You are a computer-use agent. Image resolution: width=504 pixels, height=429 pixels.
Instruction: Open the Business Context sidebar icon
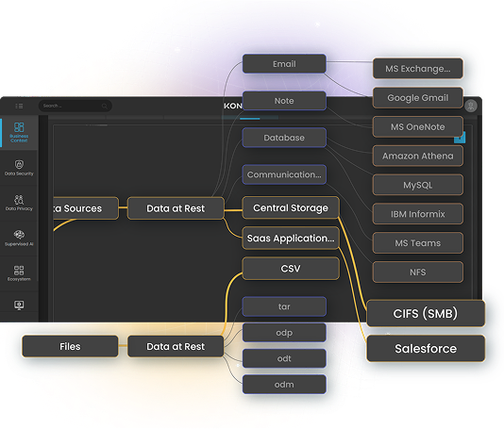[19, 132]
